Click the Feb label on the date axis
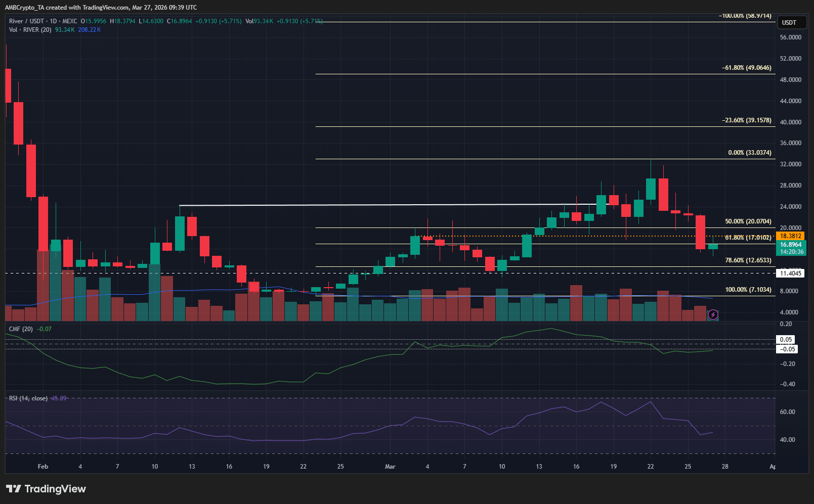The height and width of the screenshot is (504, 814). pyautogui.click(x=42, y=467)
